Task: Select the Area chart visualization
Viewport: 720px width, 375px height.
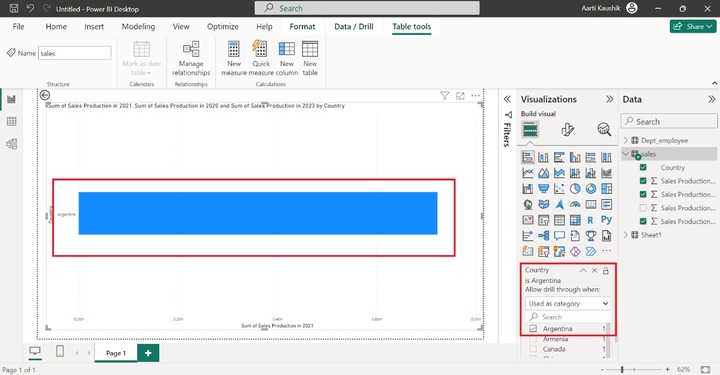Action: [x=543, y=173]
